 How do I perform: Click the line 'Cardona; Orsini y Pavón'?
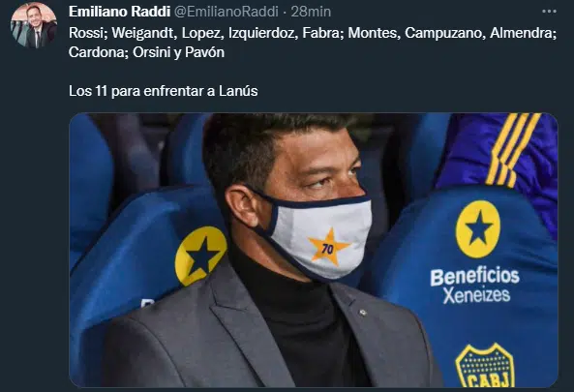[146, 52]
